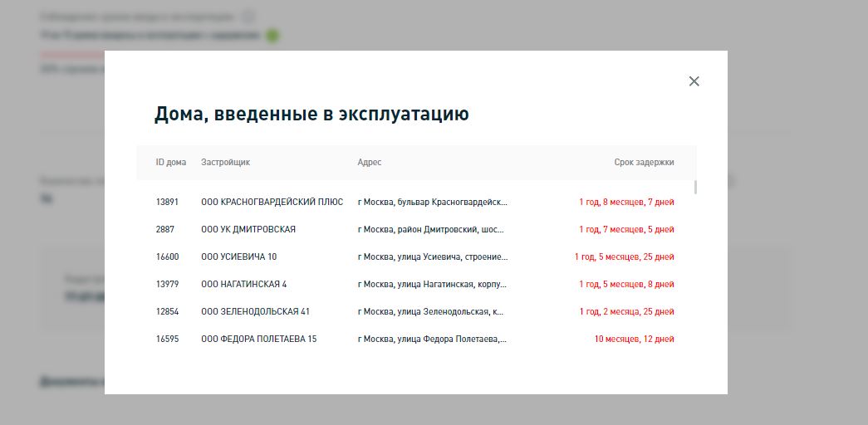The height and width of the screenshot is (425, 868).
Task: Click address on бульвар Красногвардейск
Action: point(433,203)
